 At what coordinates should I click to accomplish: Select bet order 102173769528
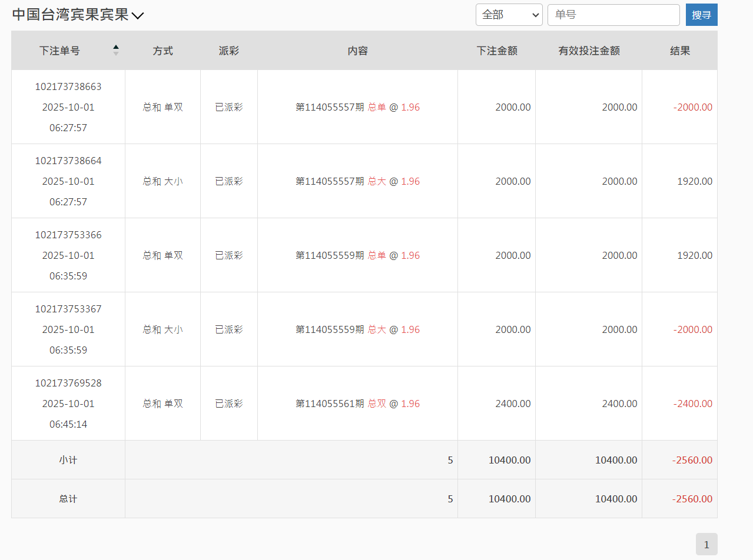pos(68,383)
